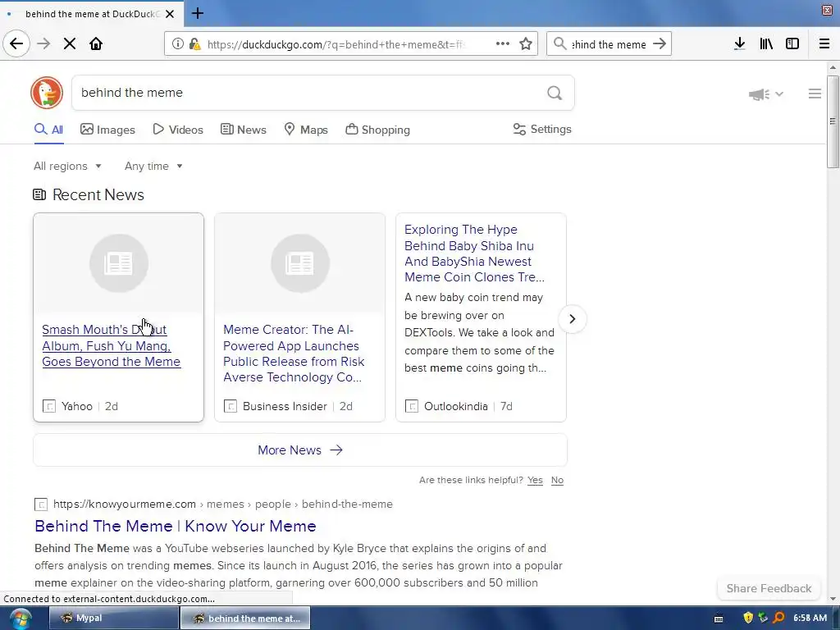The height and width of the screenshot is (630, 840).
Task: Answer Yes to links helpful question
Action: click(535, 480)
